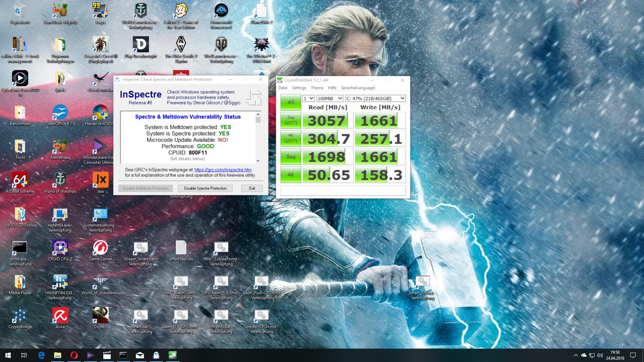The width and height of the screenshot is (644, 362).
Task: Open the Datei menu in CrystalDiskMark
Action: tap(283, 88)
